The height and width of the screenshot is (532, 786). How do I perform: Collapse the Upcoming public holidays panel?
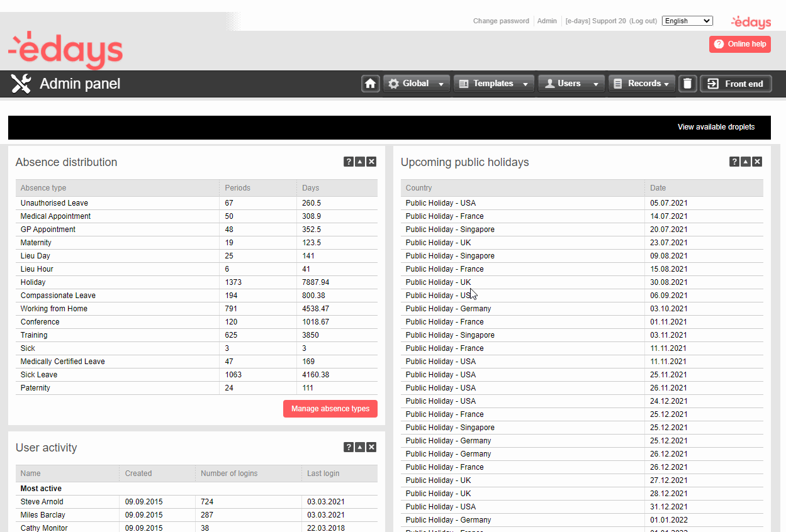click(746, 162)
